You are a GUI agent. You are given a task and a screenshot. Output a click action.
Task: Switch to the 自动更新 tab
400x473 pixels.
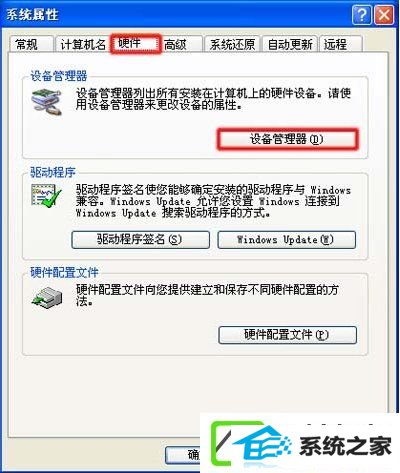coord(290,44)
